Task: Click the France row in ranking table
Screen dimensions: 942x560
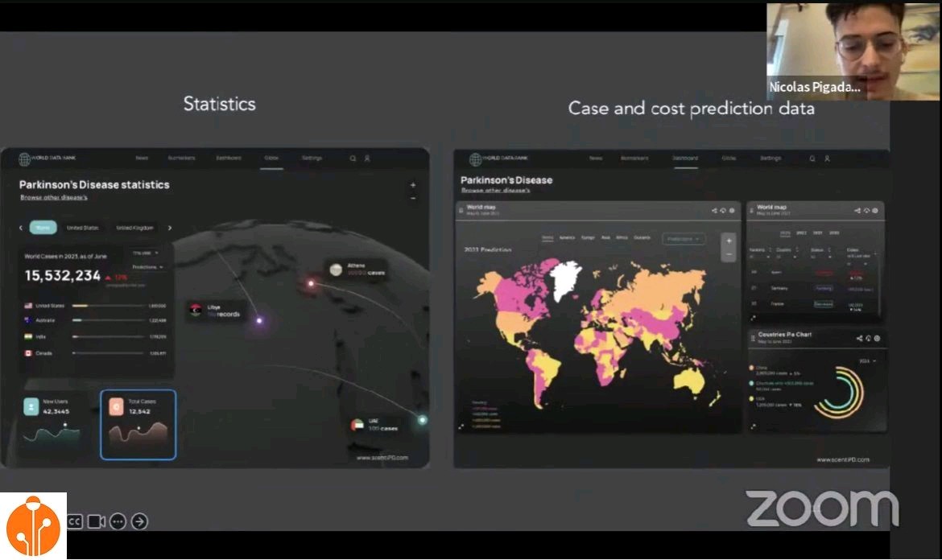Action: point(813,304)
